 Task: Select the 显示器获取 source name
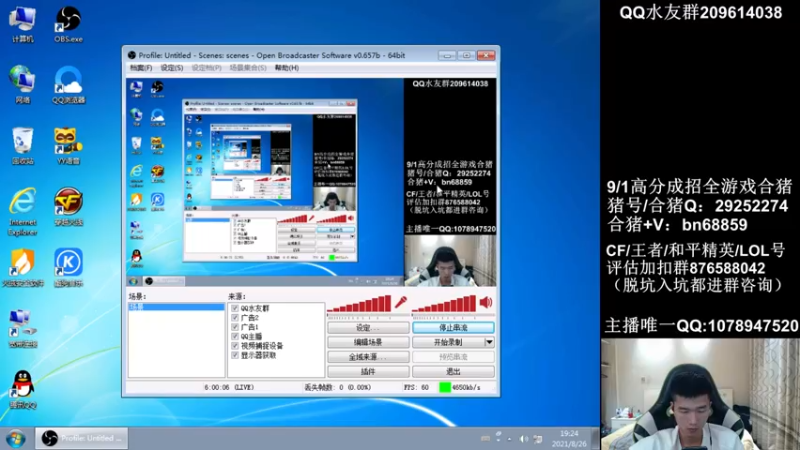[258, 355]
